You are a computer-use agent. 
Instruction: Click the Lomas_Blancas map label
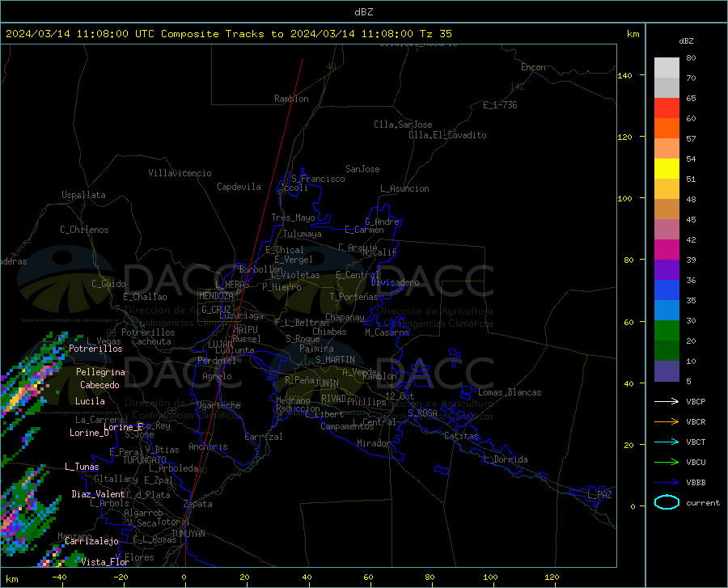510,392
